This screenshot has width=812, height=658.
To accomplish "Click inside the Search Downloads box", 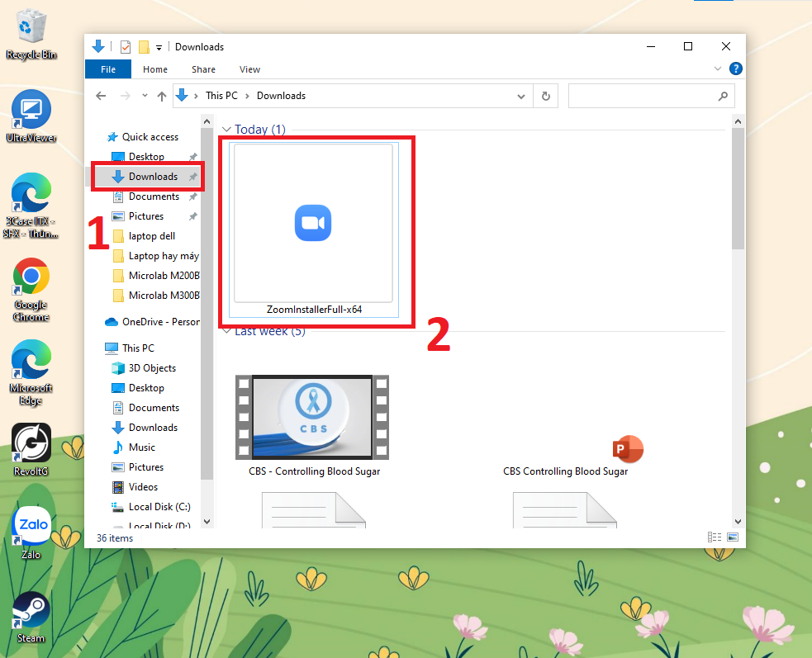I will click(x=651, y=96).
